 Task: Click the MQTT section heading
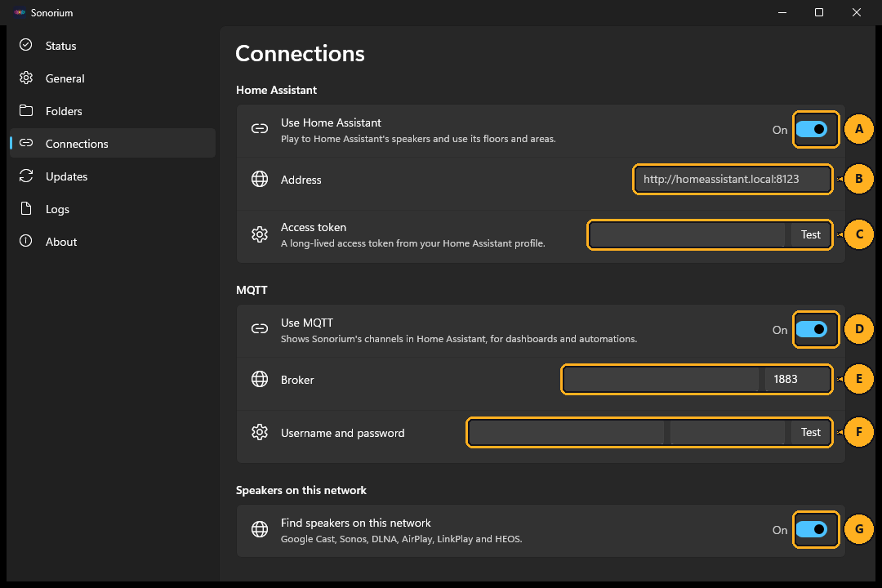[x=252, y=290]
